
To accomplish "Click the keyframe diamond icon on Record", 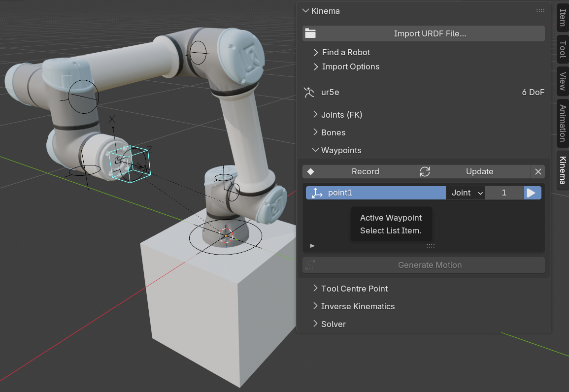I will [x=311, y=171].
